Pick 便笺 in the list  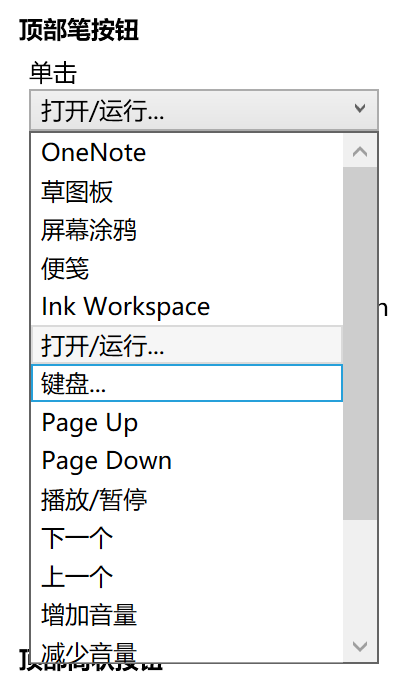click(187, 268)
